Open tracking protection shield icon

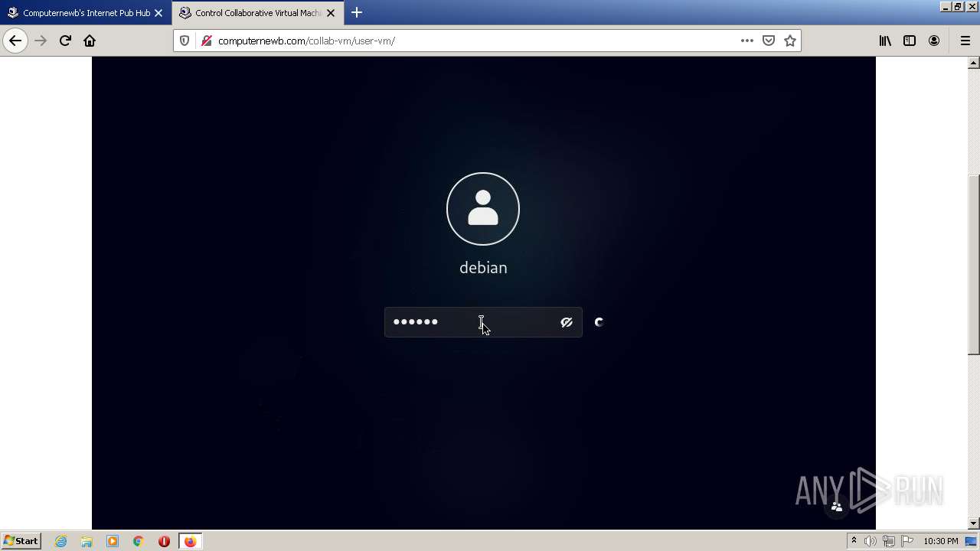click(185, 41)
